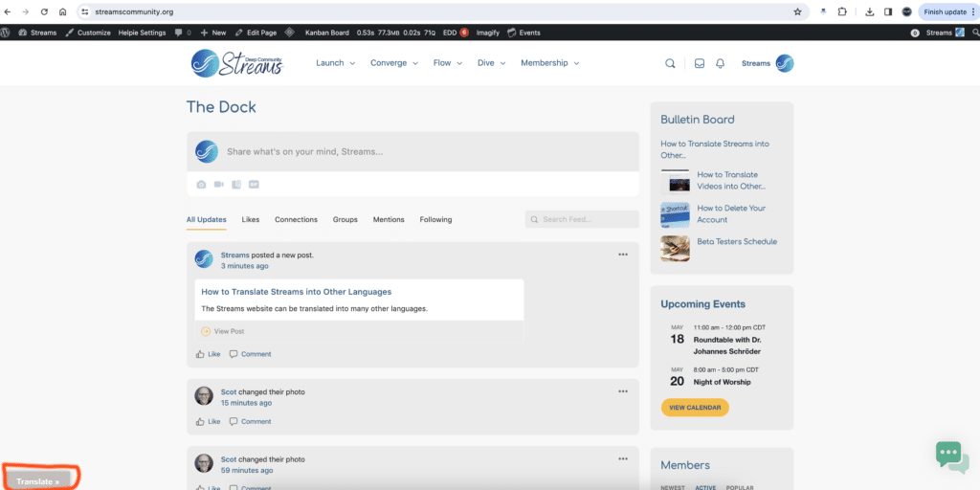Bookmark this page with star icon
The image size is (980, 490).
(x=797, y=11)
